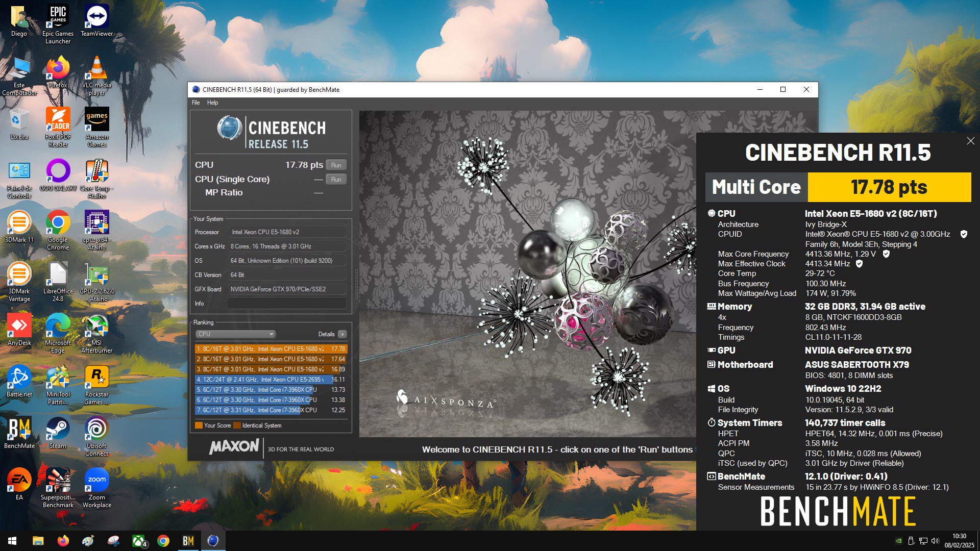
Task: Open Rockstar Games desktop icon
Action: [x=96, y=385]
